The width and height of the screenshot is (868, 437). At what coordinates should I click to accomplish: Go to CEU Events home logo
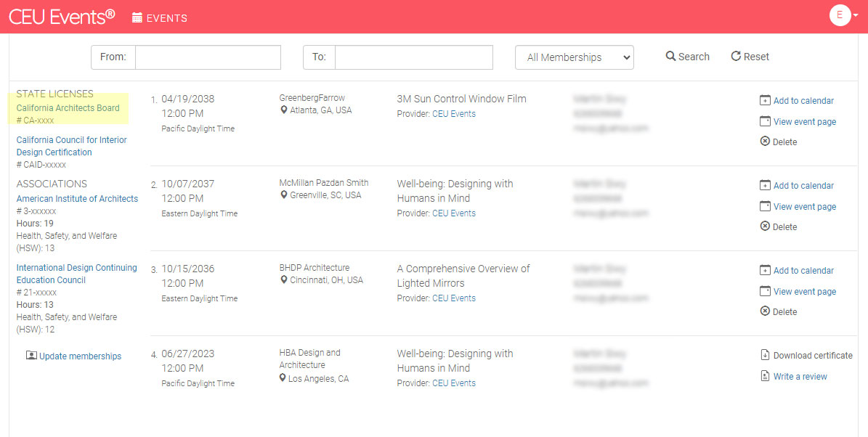pyautogui.click(x=62, y=17)
